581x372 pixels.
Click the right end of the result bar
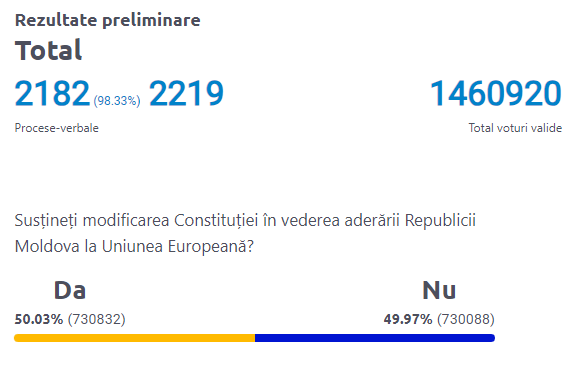tap(492, 338)
